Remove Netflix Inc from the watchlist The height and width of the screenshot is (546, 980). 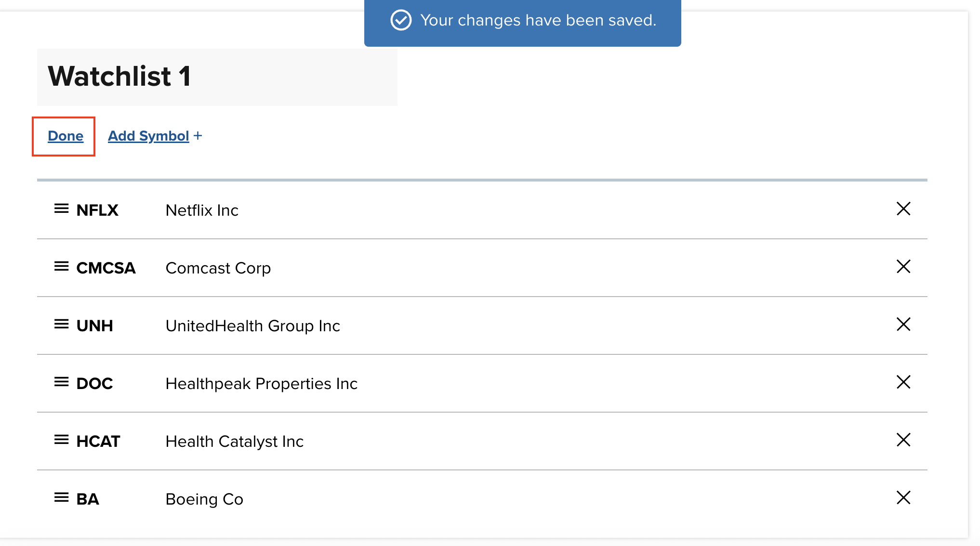903,208
